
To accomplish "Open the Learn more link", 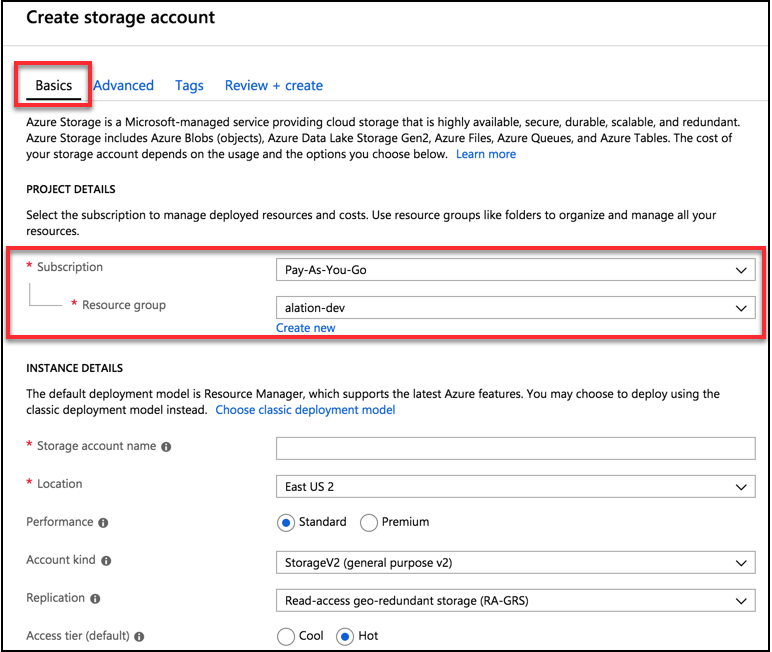I will (486, 154).
